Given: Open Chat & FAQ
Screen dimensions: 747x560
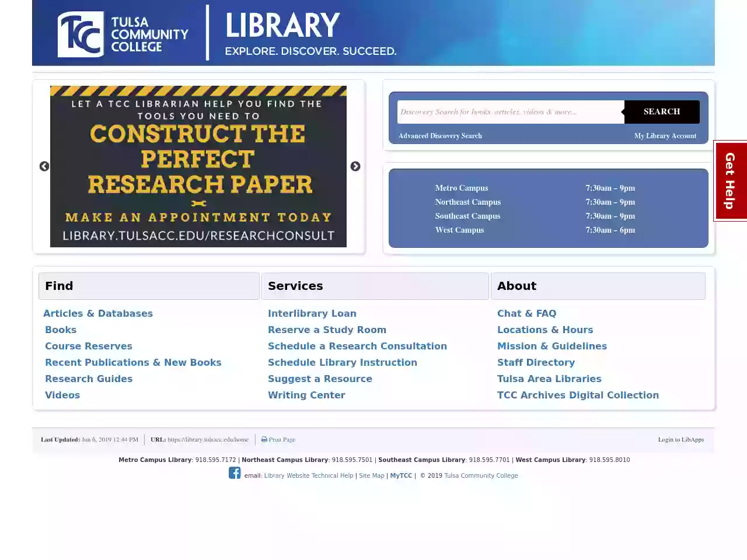Looking at the screenshot, I should pyautogui.click(x=526, y=313).
